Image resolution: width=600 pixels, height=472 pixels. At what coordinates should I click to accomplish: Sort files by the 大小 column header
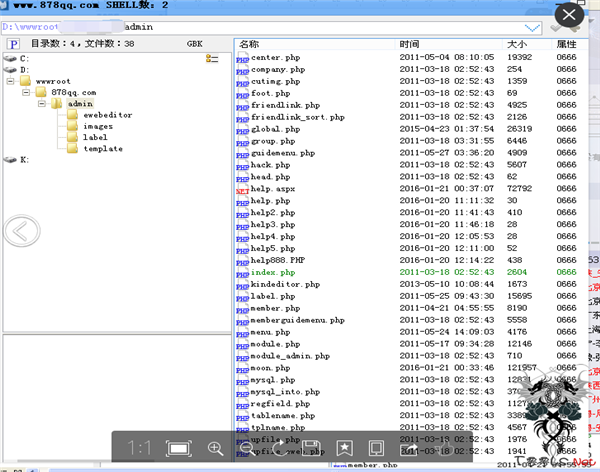tap(517, 45)
